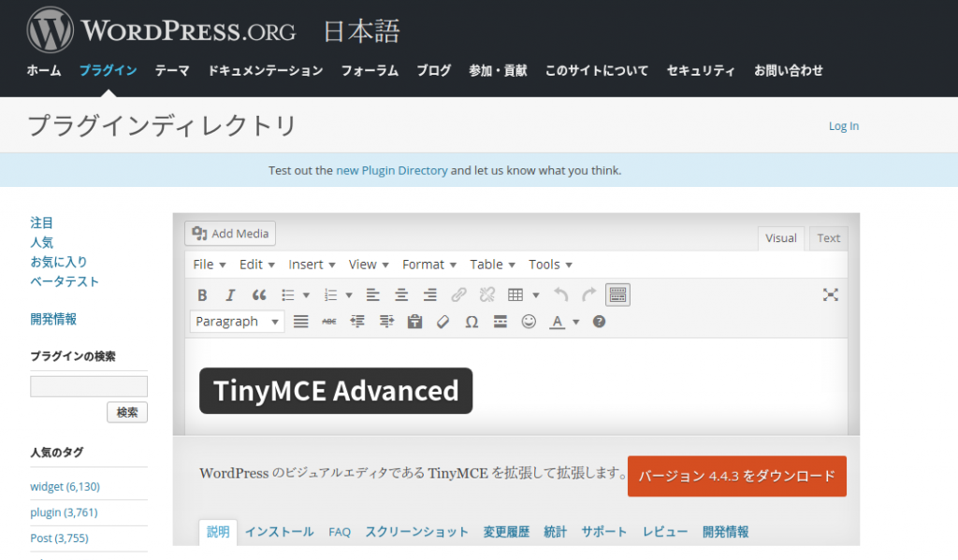Clear formatting with the eraser icon
Image resolution: width=958 pixels, height=560 pixels.
pyautogui.click(x=443, y=322)
